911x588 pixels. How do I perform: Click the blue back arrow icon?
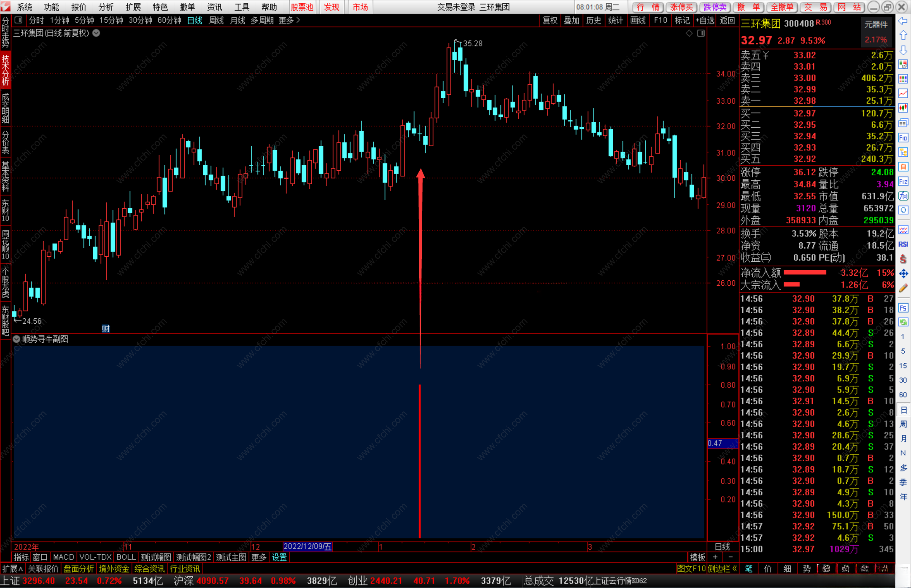903,21
